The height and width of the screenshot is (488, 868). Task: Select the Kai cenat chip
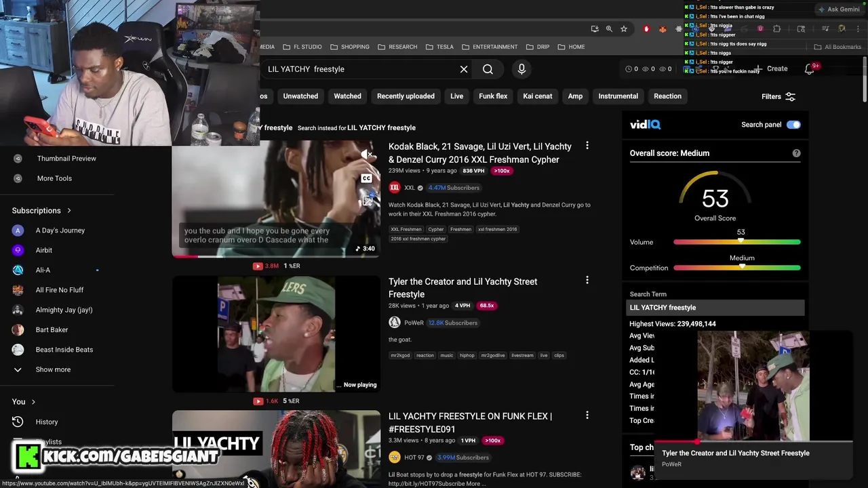pos(538,96)
